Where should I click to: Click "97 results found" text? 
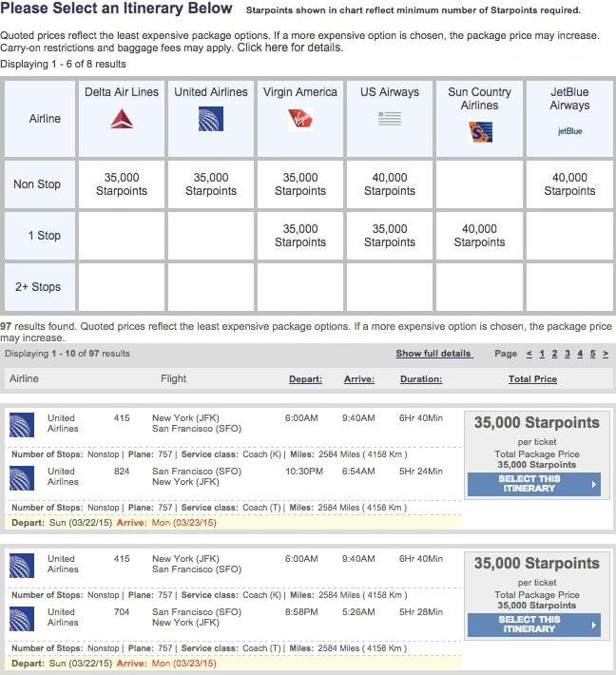click(x=38, y=326)
